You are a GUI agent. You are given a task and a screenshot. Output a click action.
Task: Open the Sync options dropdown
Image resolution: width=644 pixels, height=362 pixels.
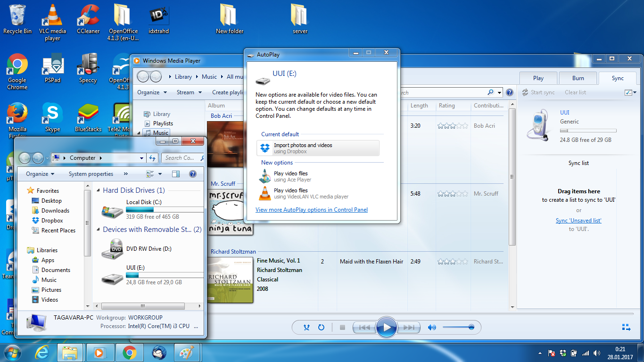630,92
